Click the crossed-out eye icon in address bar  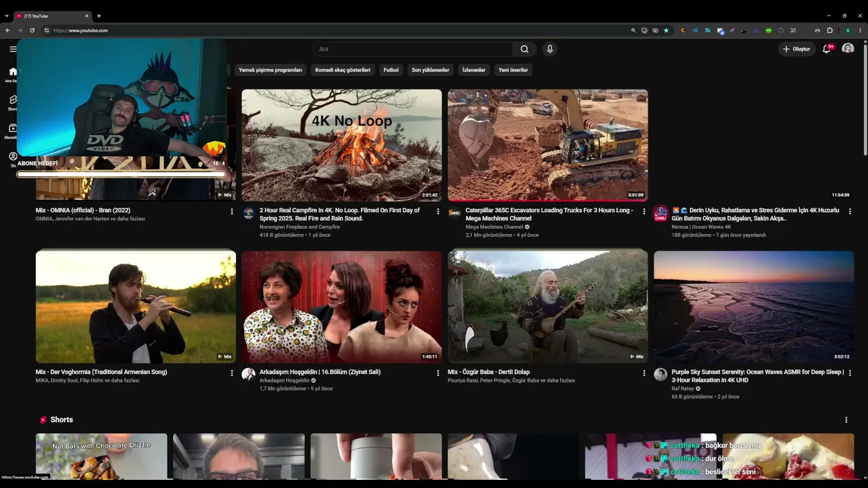(x=655, y=30)
